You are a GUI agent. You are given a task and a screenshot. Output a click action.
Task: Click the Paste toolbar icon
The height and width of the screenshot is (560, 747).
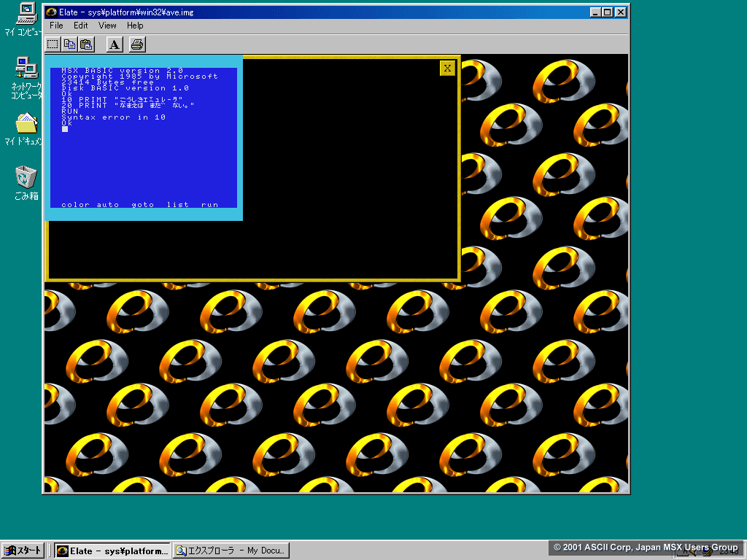86,44
